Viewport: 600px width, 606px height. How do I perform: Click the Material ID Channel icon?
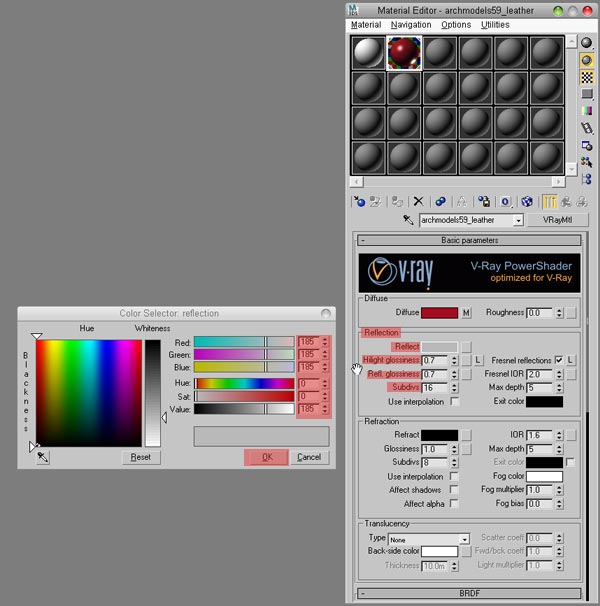(506, 201)
